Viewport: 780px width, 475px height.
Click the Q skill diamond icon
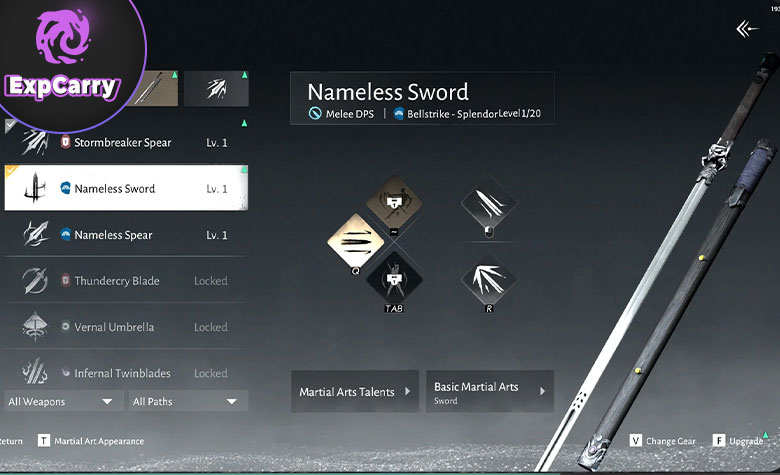click(356, 241)
